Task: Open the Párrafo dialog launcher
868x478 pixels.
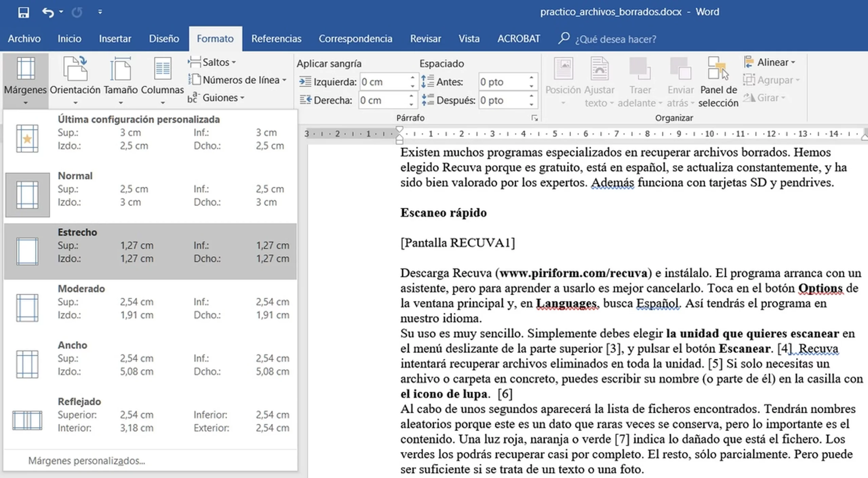Action: click(534, 118)
